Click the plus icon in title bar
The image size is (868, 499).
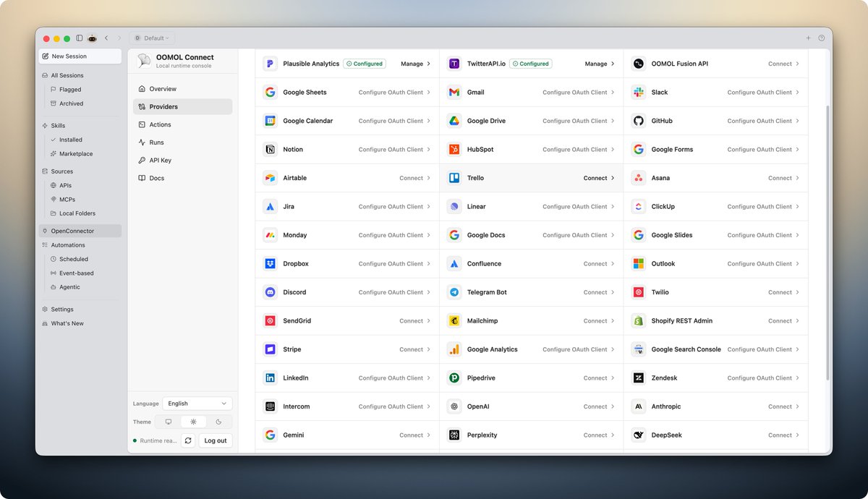click(808, 38)
